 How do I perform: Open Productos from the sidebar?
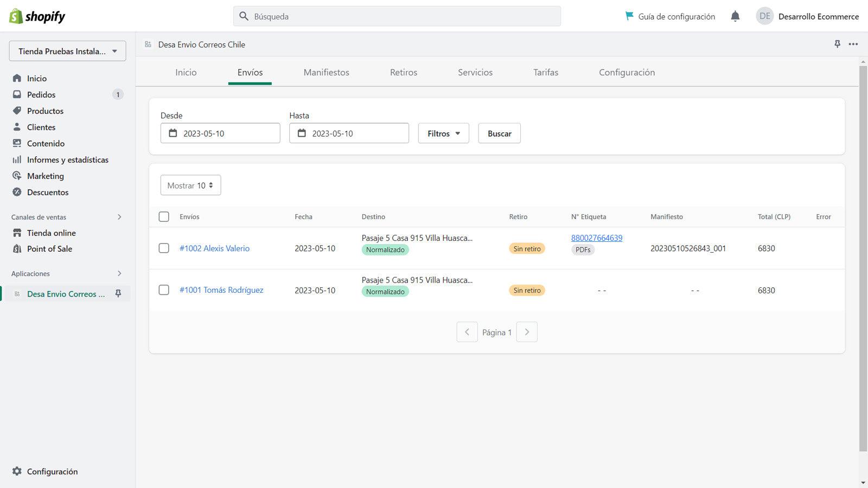45,111
